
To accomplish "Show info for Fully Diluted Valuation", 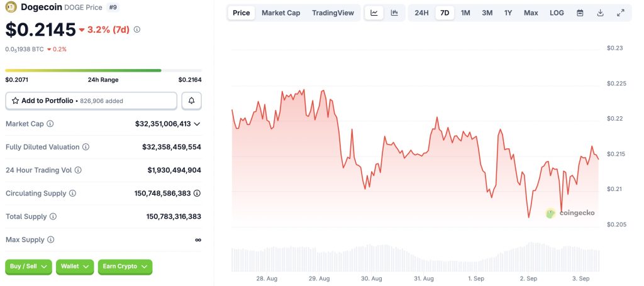I will tap(86, 147).
